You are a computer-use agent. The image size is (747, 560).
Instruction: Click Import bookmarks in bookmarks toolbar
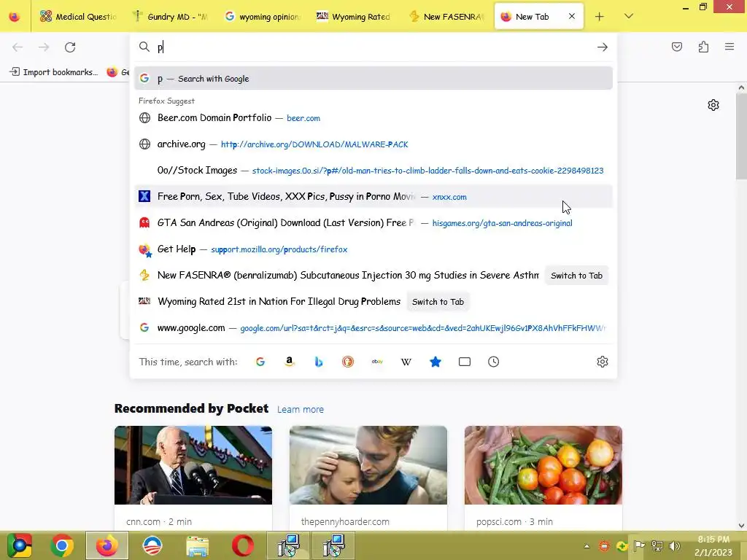[54, 72]
